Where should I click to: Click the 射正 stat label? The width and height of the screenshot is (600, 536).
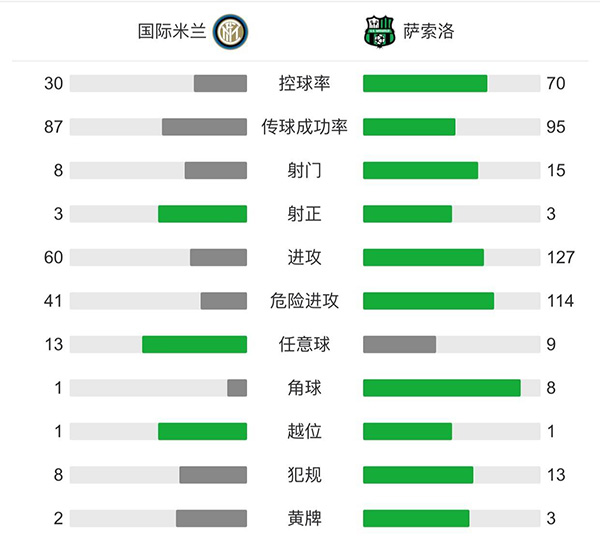[x=304, y=214]
